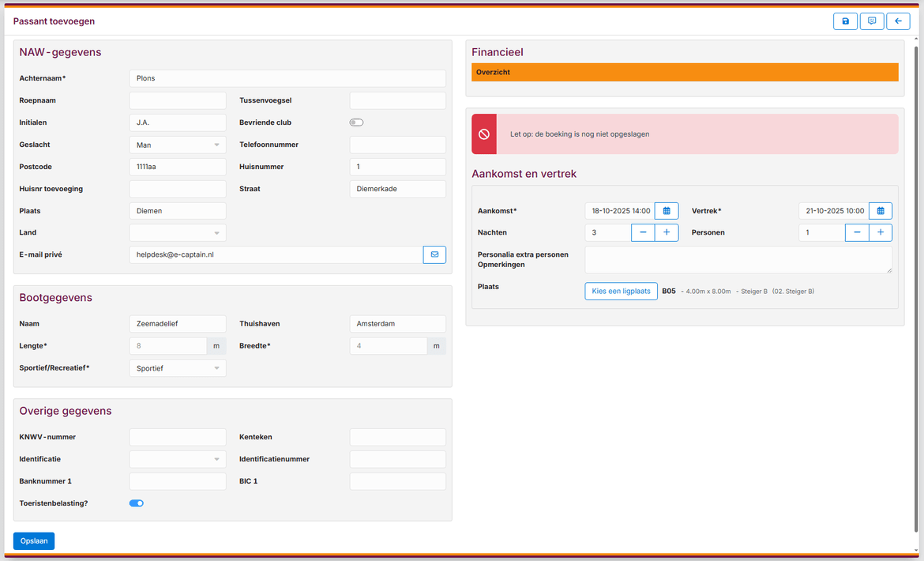Increase Nachten with the plus button
Image resolution: width=924 pixels, height=561 pixels.
(x=667, y=232)
